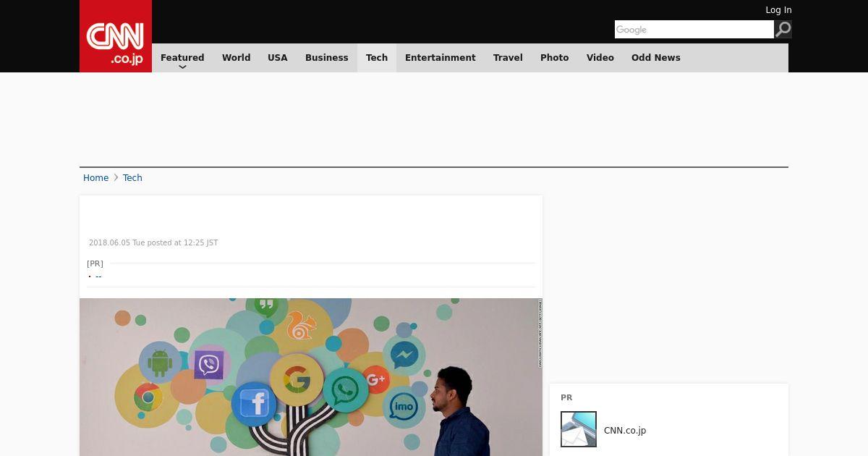This screenshot has width=868, height=456.
Task: Open the Photo section
Action: (555, 58)
